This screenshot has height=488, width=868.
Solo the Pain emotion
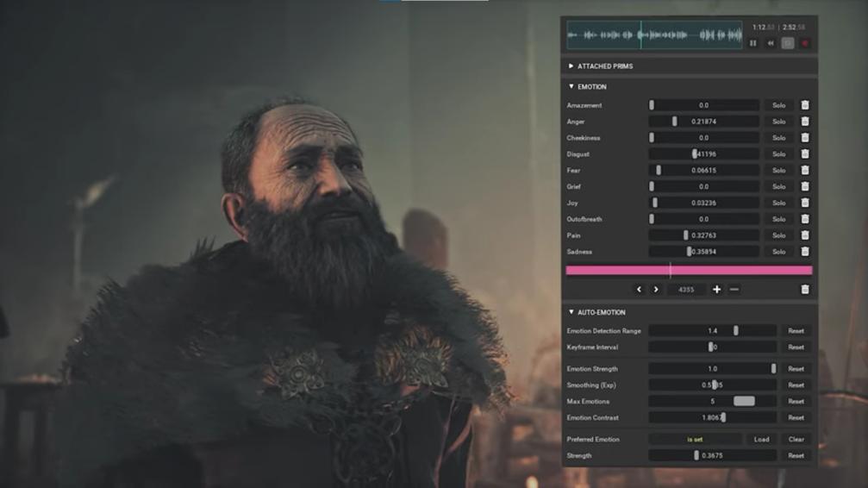point(779,235)
